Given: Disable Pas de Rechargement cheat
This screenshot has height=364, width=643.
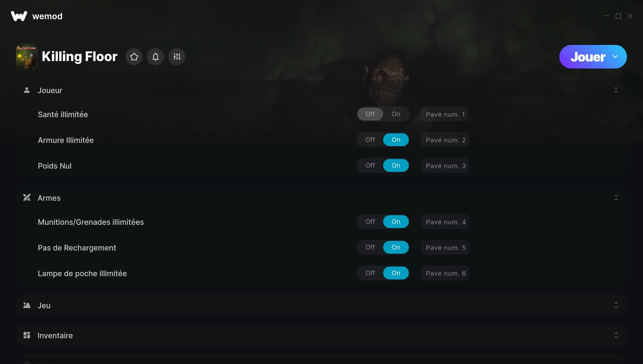Looking at the screenshot, I should pos(370,247).
